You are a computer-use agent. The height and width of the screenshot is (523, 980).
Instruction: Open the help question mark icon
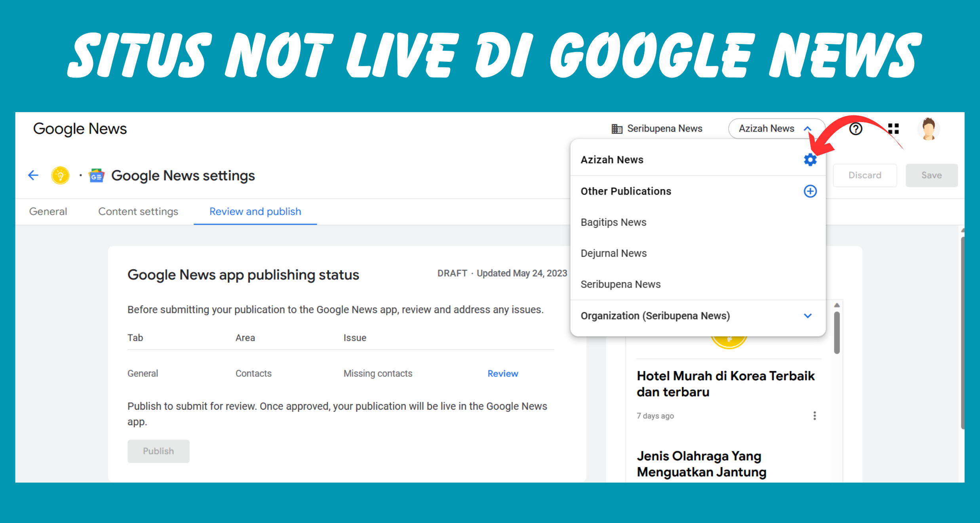(855, 129)
